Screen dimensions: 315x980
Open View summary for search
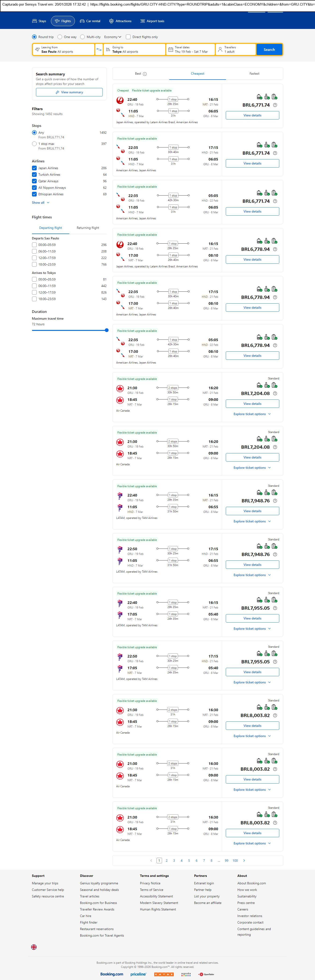(x=69, y=92)
